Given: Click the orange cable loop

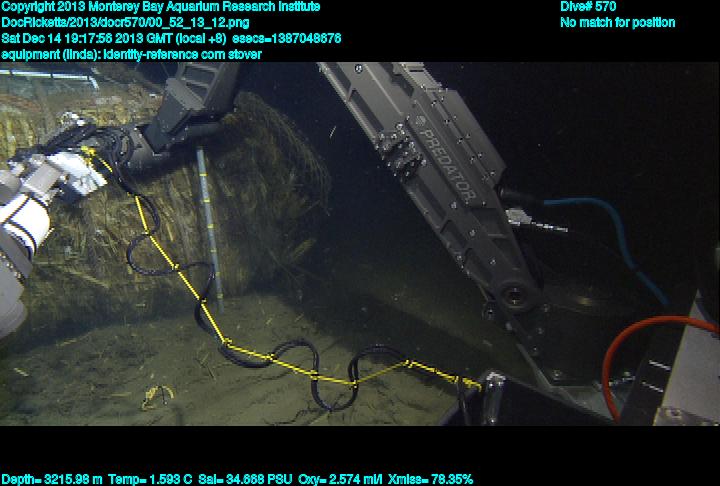Looking at the screenshot, I should click(x=640, y=330).
